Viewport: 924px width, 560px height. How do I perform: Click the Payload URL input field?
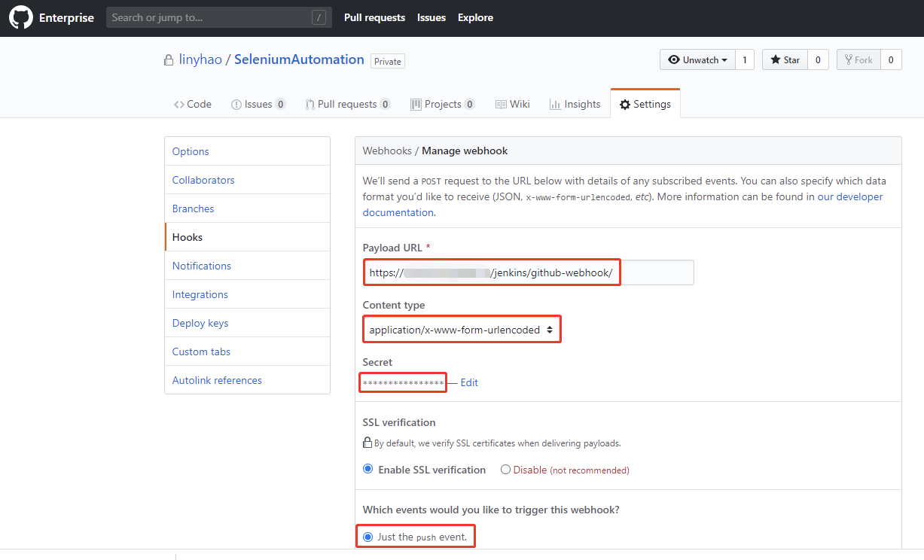tap(527, 272)
